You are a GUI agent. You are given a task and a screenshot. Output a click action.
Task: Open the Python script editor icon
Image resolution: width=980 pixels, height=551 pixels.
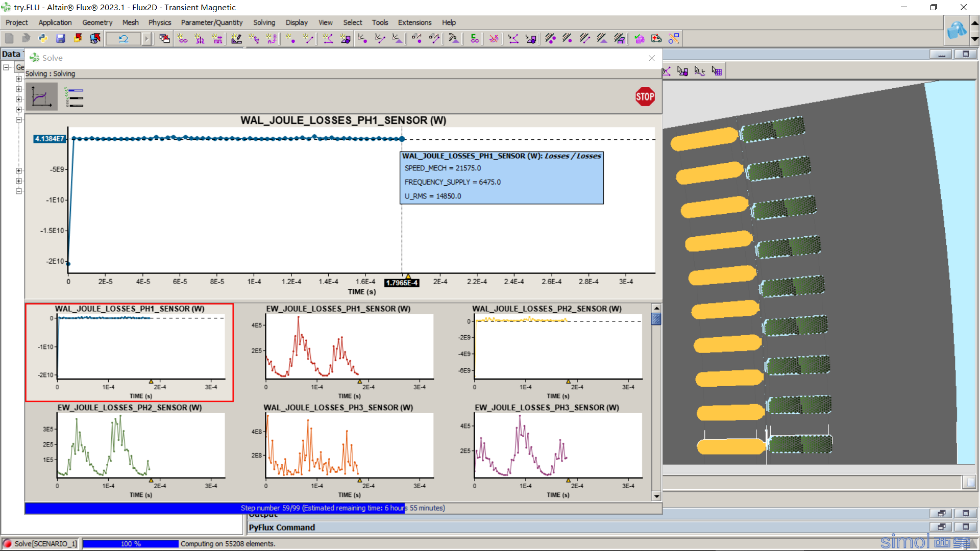coord(43,38)
